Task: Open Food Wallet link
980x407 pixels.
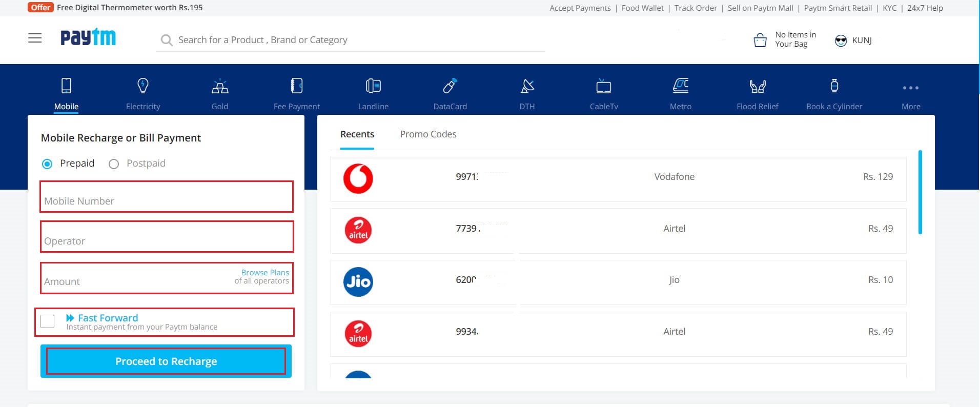Action: [x=642, y=8]
